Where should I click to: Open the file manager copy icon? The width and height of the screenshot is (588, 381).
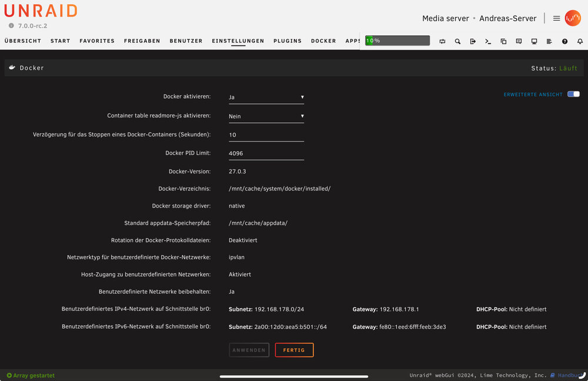click(x=504, y=41)
